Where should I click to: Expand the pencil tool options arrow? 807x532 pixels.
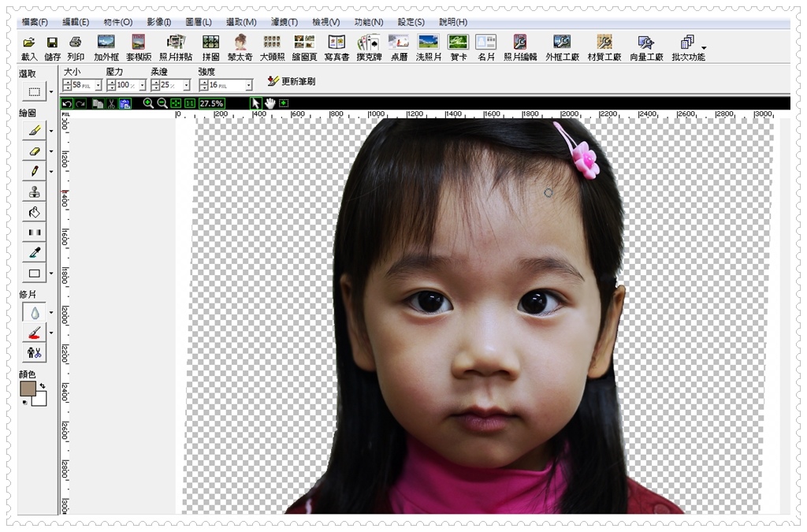51,171
